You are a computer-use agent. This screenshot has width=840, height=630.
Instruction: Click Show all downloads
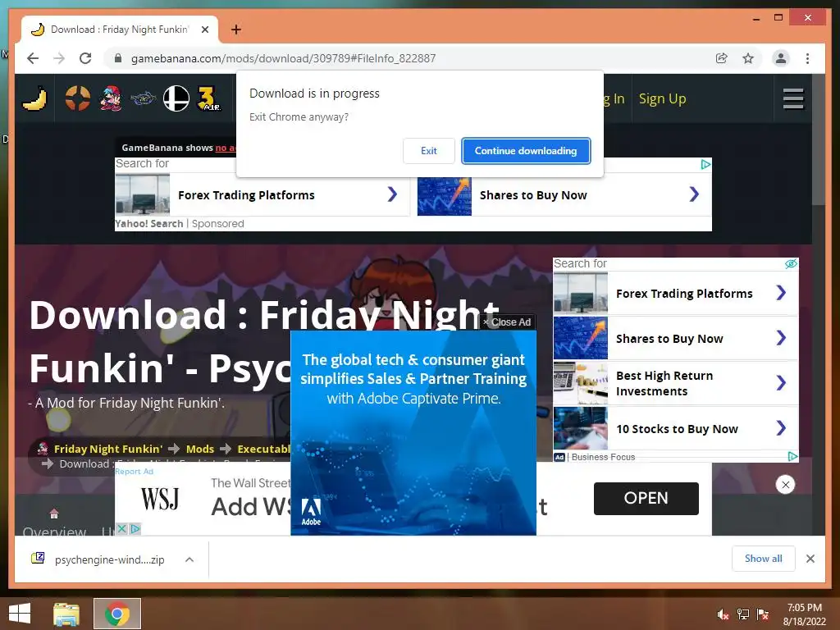763,559
